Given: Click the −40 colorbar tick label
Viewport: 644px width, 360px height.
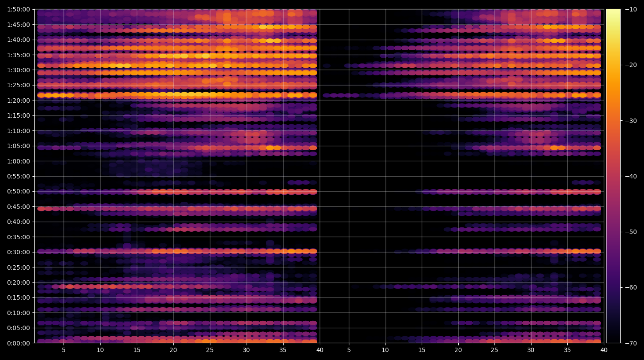Looking at the screenshot, I should point(631,176).
